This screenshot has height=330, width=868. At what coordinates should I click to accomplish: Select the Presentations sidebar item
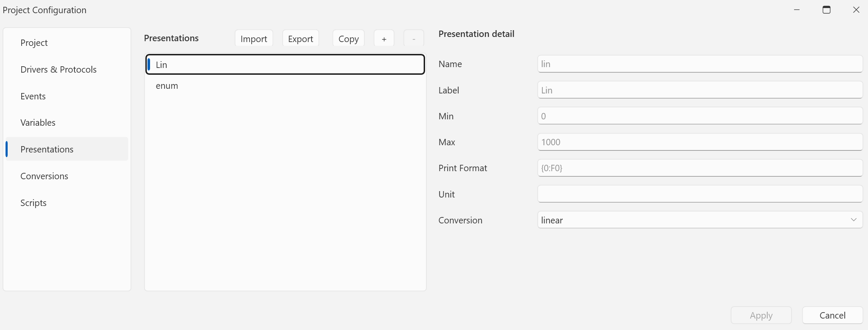tap(66, 149)
